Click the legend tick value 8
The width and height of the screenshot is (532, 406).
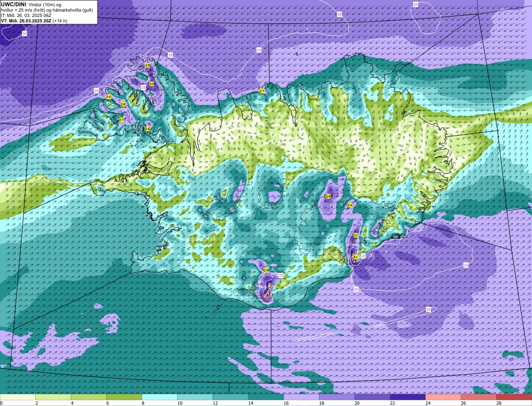coord(143,403)
